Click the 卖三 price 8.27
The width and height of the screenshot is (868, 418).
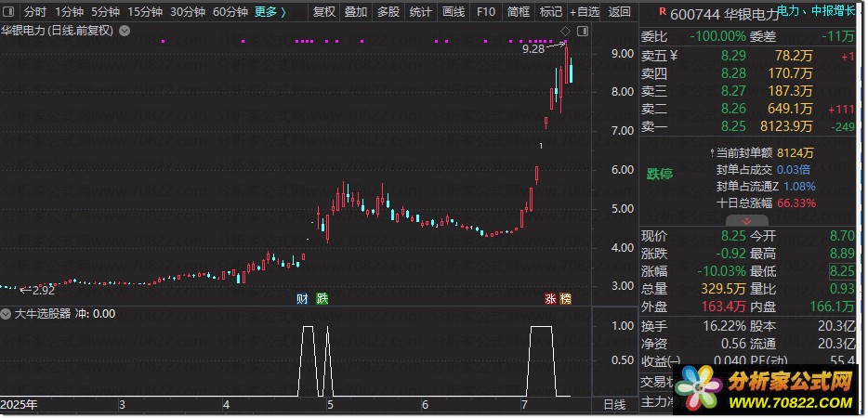[733, 91]
